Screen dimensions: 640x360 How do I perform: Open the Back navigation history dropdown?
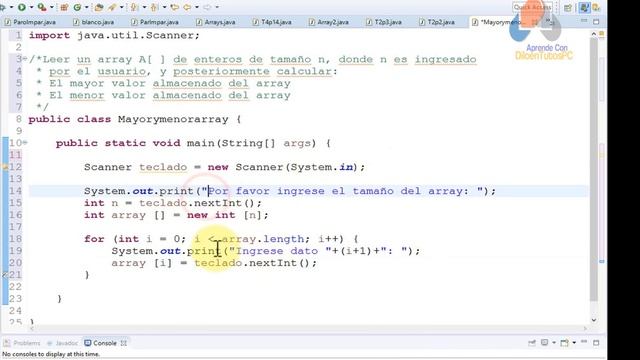point(197,7)
